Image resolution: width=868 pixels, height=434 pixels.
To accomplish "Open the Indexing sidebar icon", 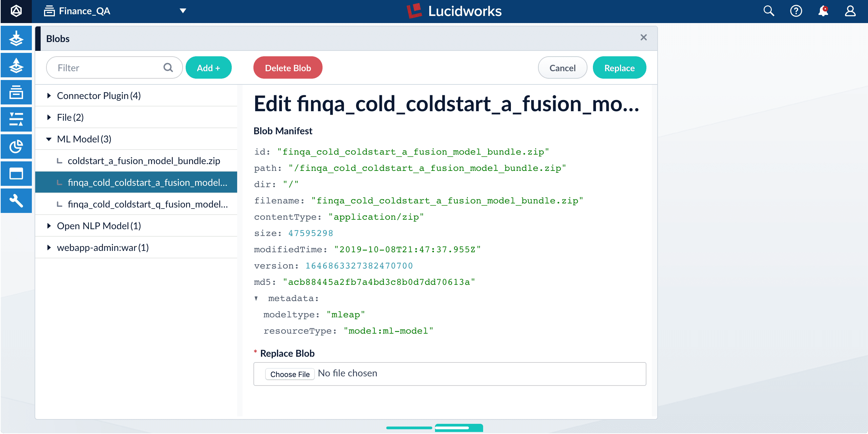I will click(x=16, y=38).
